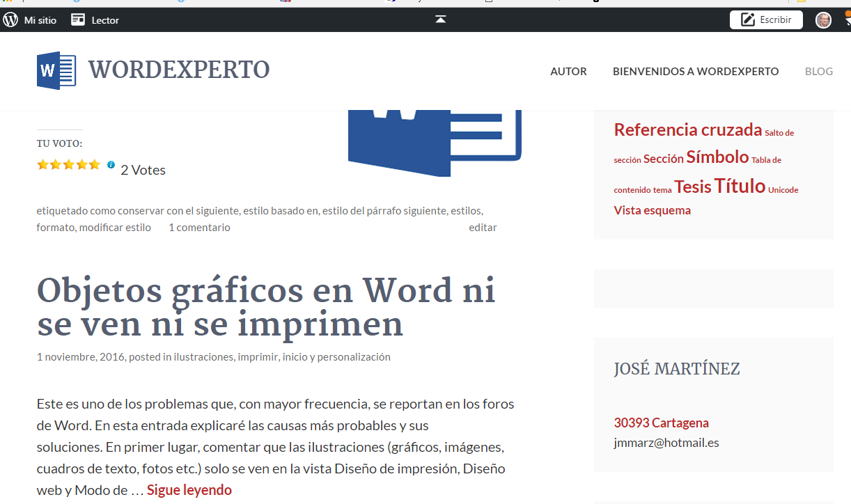Click 'Sigue leyendo' to read more
851x504 pixels.
coord(189,490)
